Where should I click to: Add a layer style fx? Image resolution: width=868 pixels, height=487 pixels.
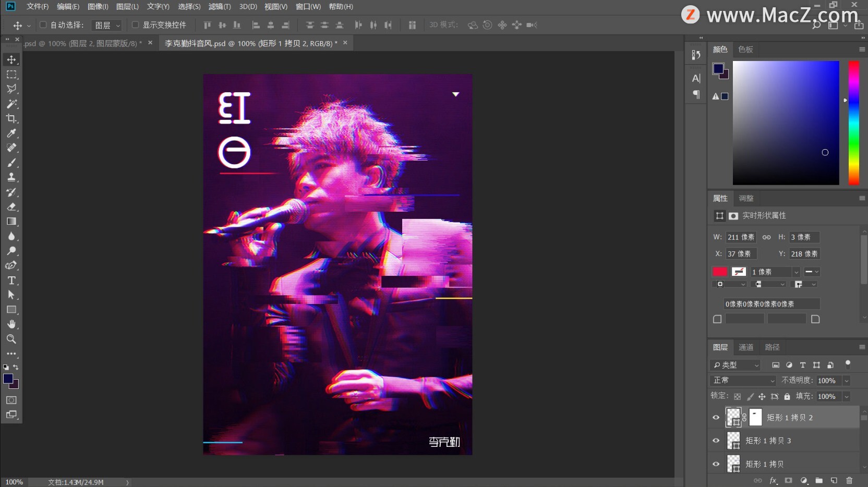click(773, 480)
